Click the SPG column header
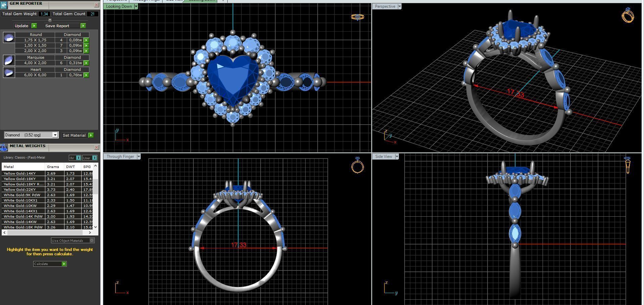The width and height of the screenshot is (644, 305). coord(87,167)
